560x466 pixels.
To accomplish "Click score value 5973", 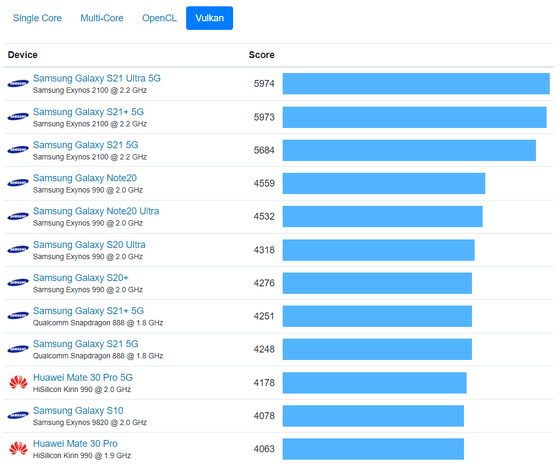I will pyautogui.click(x=264, y=117).
